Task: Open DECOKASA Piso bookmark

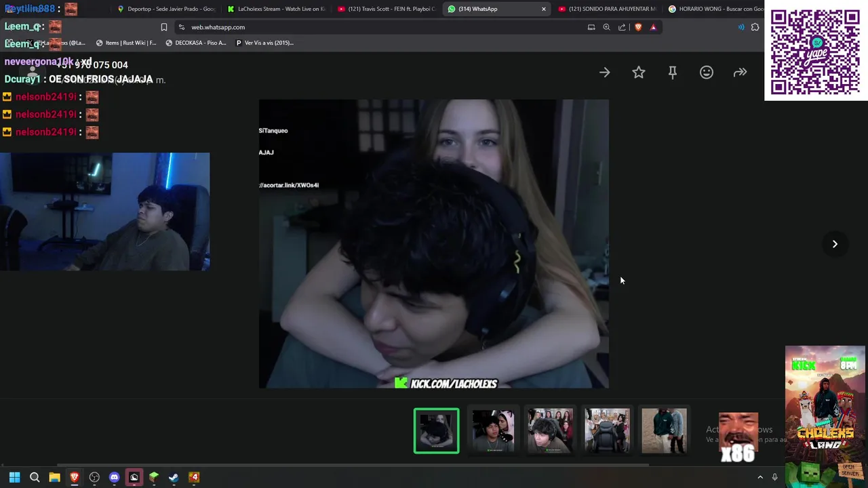Action: (196, 43)
